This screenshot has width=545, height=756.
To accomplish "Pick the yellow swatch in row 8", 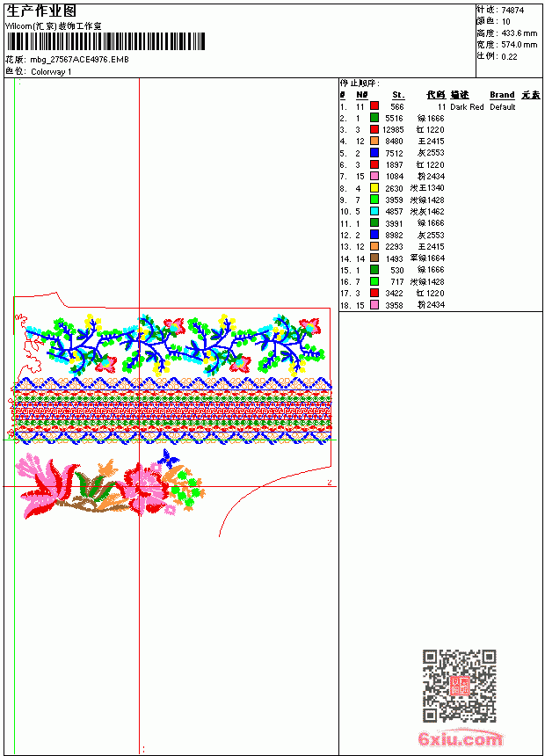I will point(374,187).
